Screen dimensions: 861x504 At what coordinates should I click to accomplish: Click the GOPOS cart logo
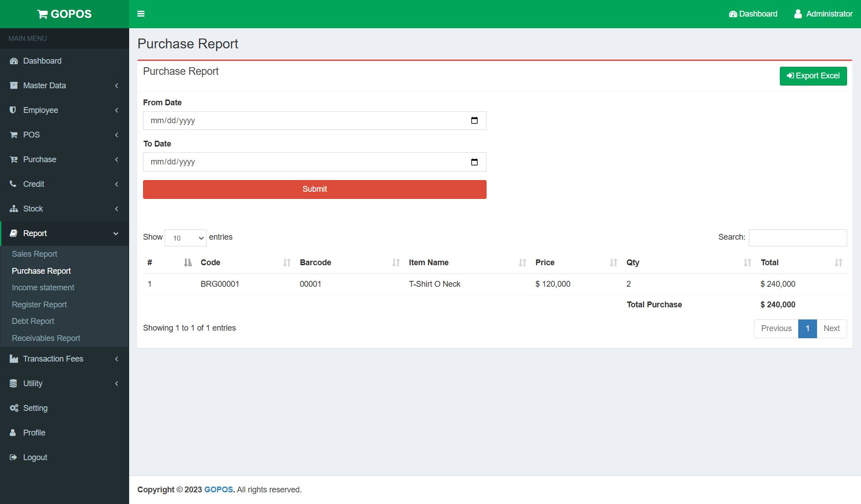[43, 14]
